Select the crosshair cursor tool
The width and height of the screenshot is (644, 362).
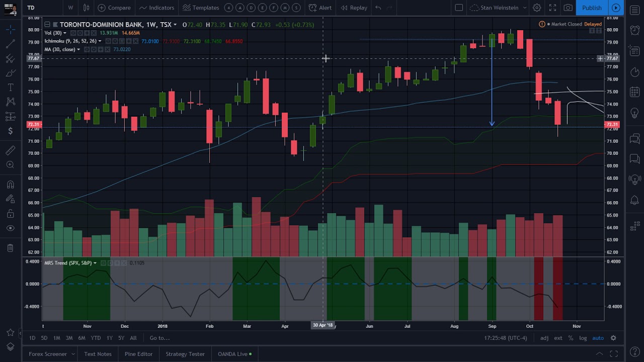point(10,30)
